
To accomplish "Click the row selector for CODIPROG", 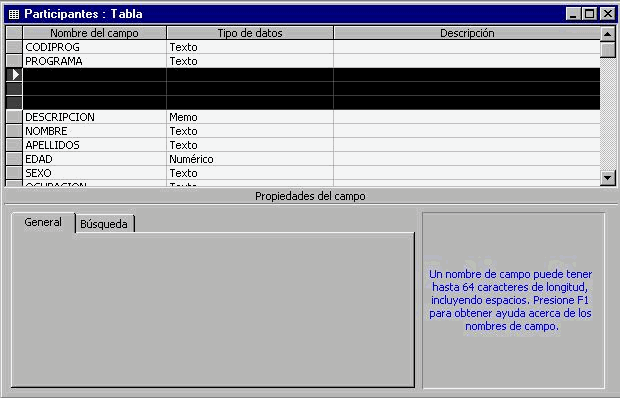I will 14,47.
